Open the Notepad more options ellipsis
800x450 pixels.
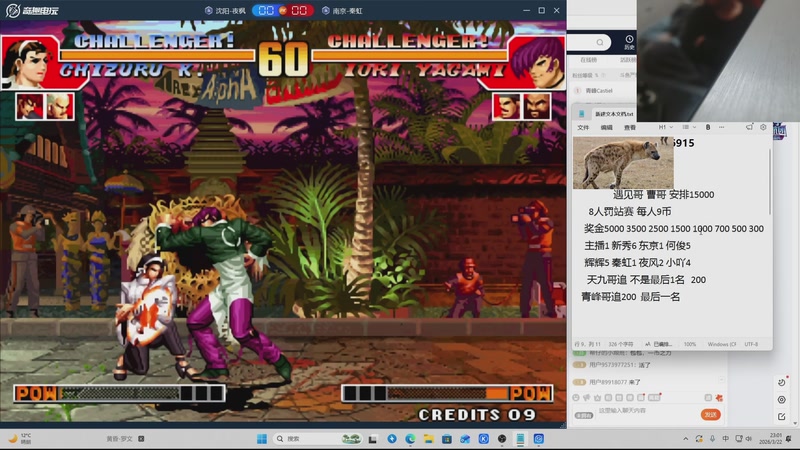[721, 127]
